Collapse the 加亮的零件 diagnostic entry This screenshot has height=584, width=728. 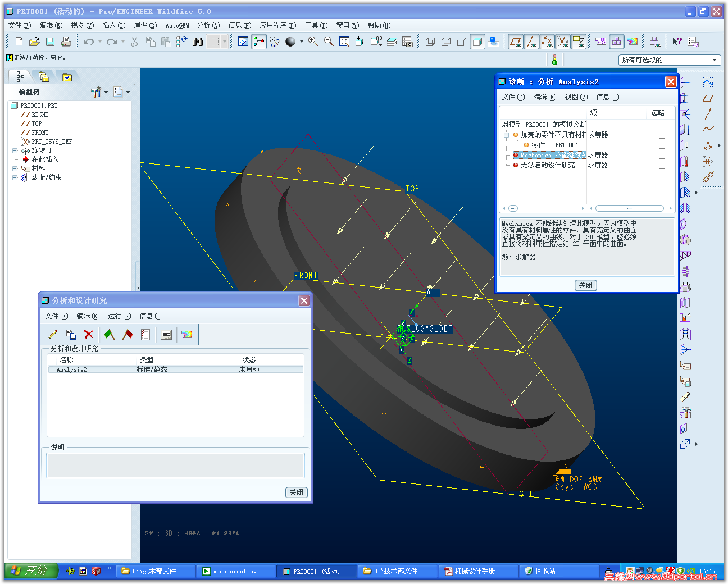coord(506,135)
